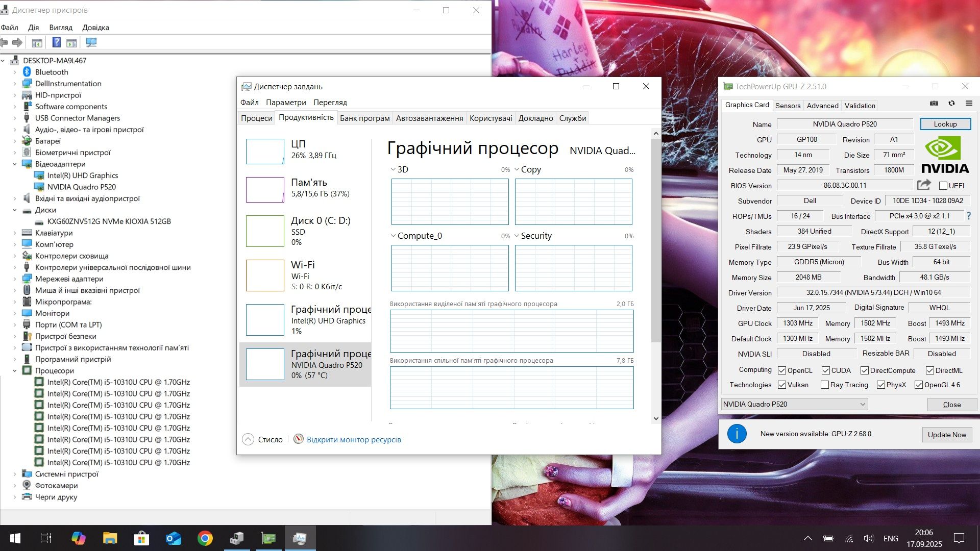Click Task Manager vertical scrollbar down arrow

pos(656,418)
